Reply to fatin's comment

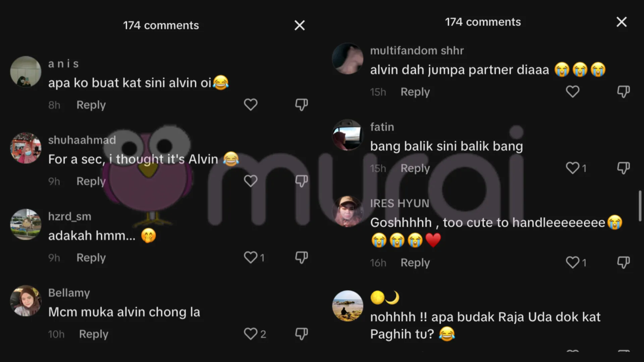point(415,168)
